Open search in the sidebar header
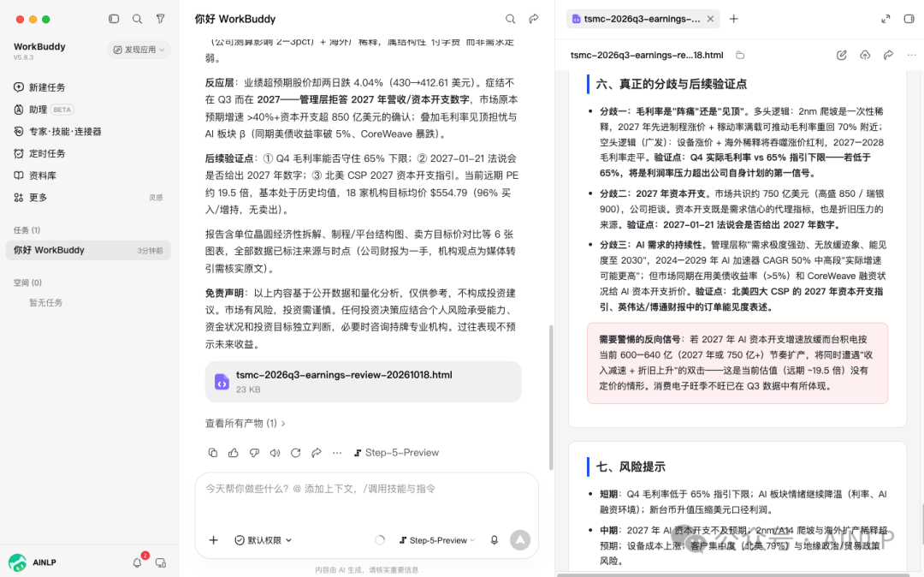Viewport: 924px width, 577px height. click(x=137, y=19)
